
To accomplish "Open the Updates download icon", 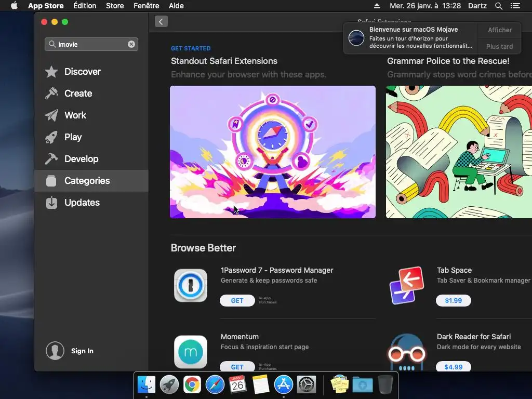I will (x=51, y=203).
